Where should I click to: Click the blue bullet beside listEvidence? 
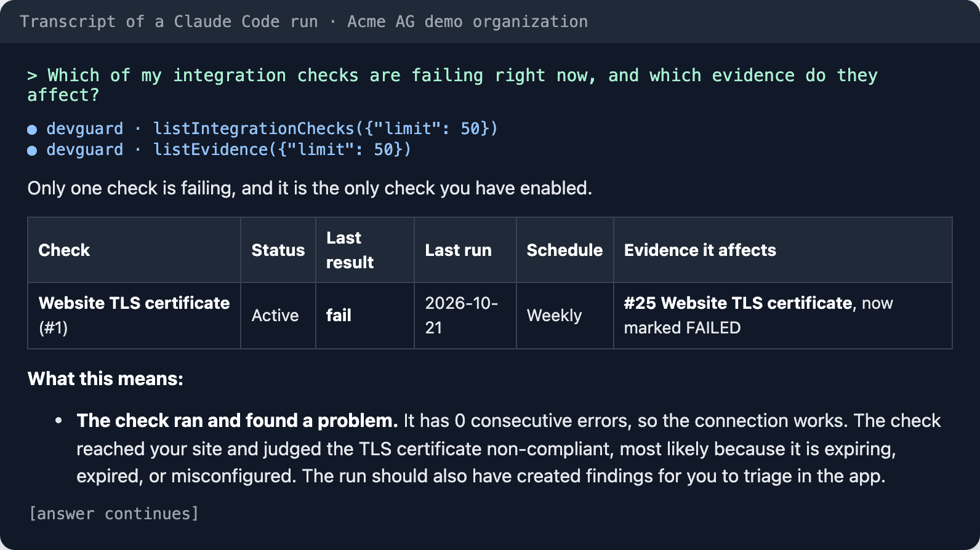click(32, 150)
